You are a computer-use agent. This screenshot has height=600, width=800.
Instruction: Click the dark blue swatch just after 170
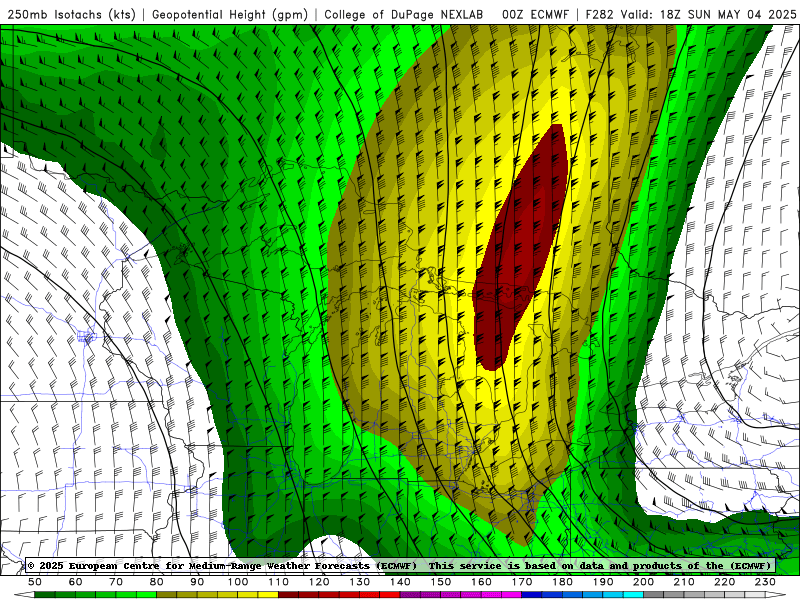pyautogui.click(x=531, y=595)
